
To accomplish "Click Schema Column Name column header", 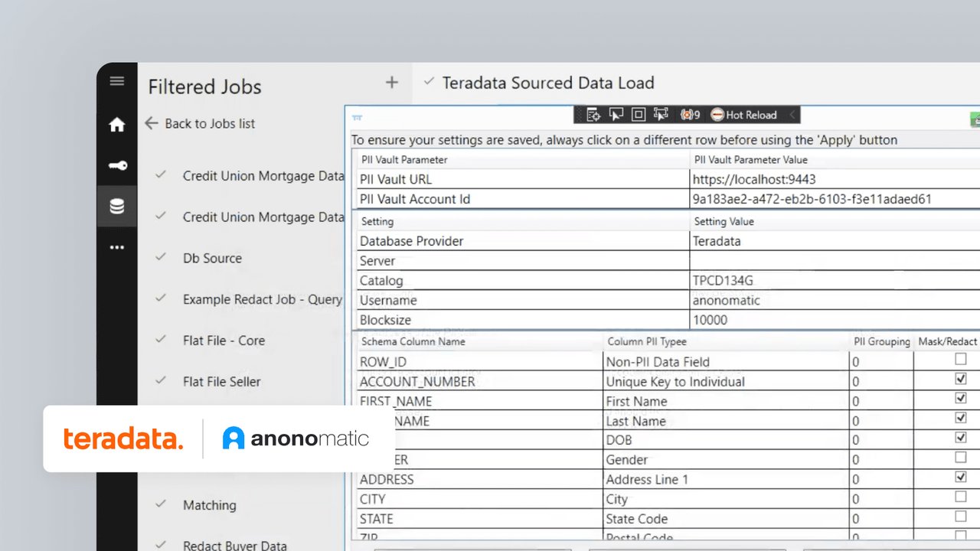I will [413, 341].
